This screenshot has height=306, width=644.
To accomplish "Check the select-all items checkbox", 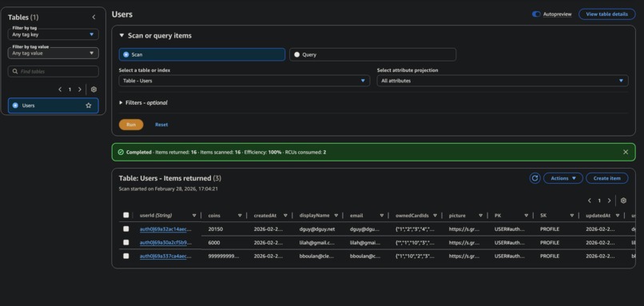I will [126, 215].
